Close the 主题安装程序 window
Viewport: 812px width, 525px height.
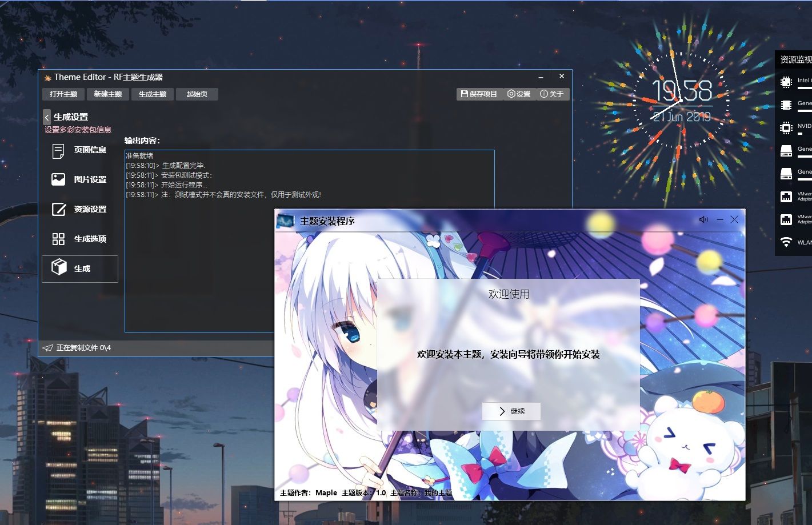(734, 219)
